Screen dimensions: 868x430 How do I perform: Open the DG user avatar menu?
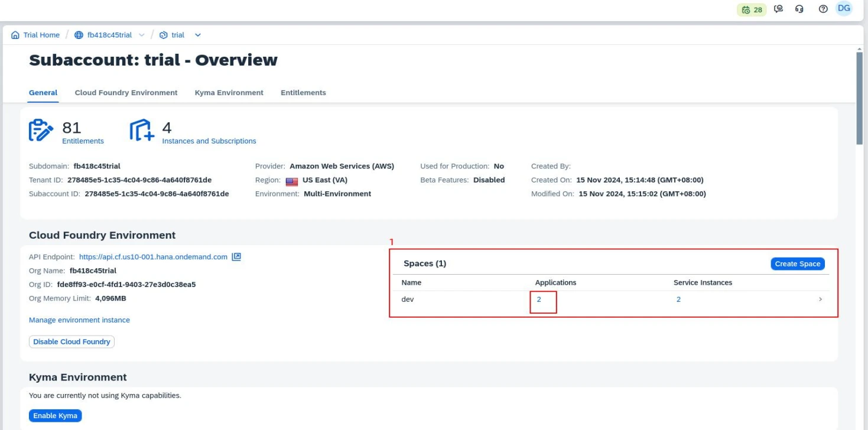844,8
